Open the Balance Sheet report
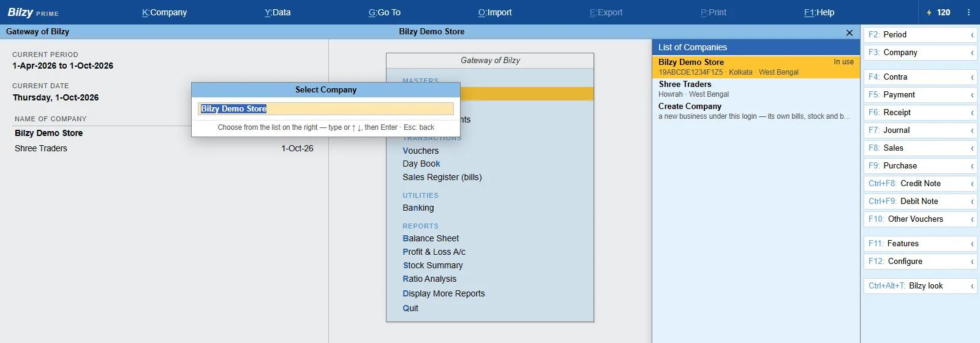This screenshot has height=343, width=980. 431,238
